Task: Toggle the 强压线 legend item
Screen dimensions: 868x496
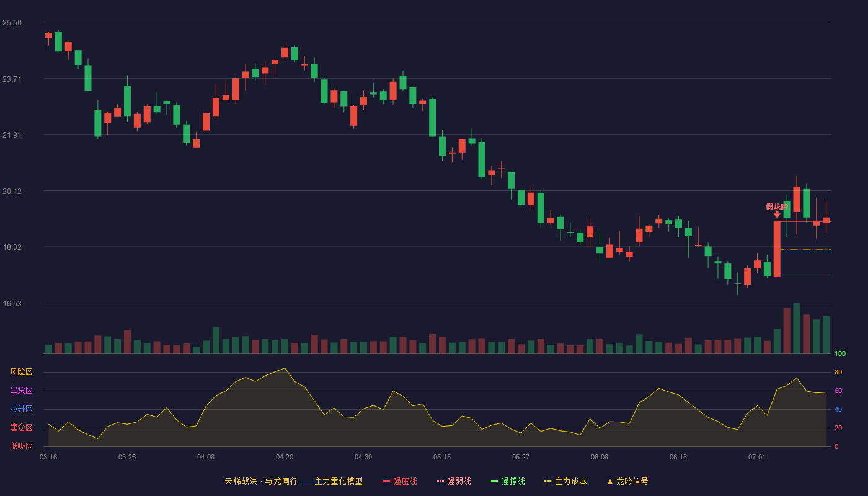Action: (x=400, y=481)
